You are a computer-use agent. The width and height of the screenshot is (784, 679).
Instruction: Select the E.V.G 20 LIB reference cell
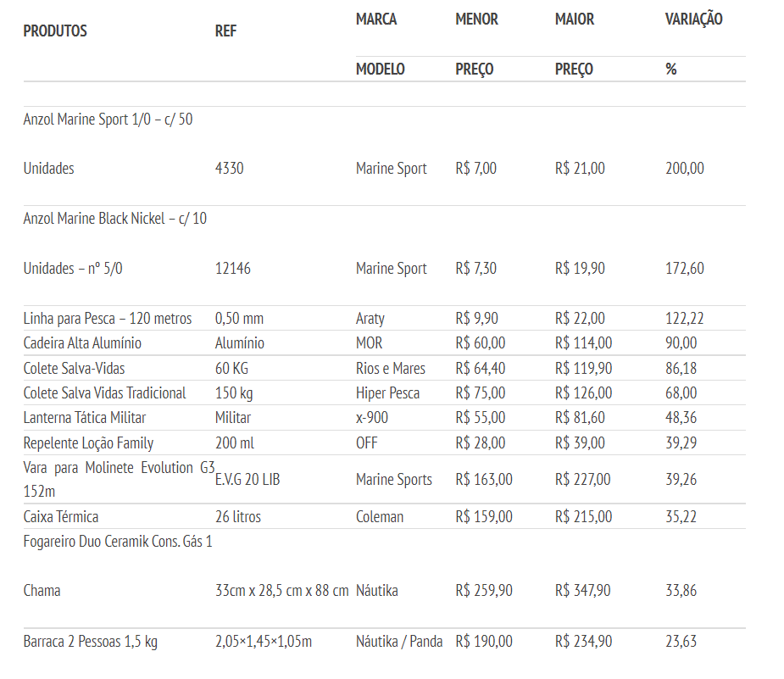tap(247, 480)
